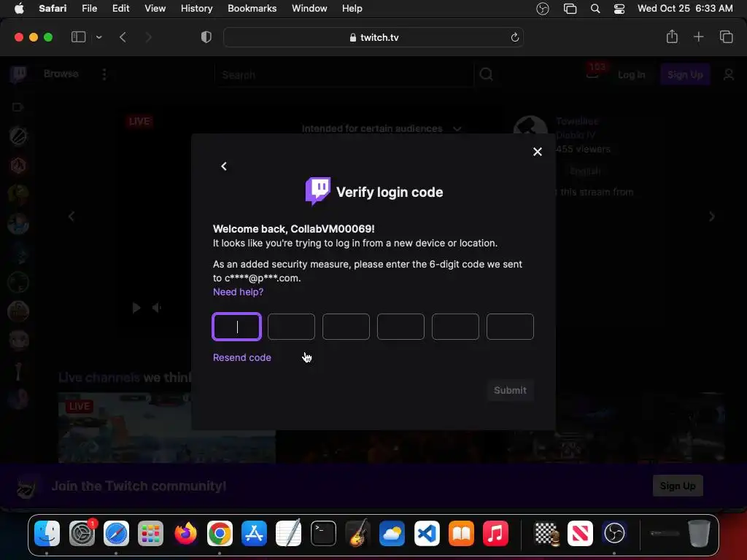747x560 pixels.
Task: Open the Window menu
Action: tap(309, 8)
